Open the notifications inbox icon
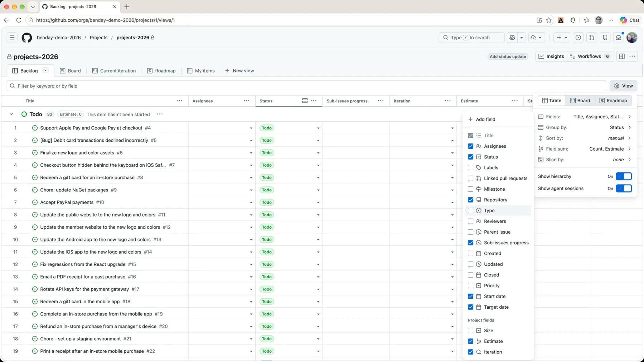Image resolution: width=644 pixels, height=362 pixels. (x=618, y=38)
